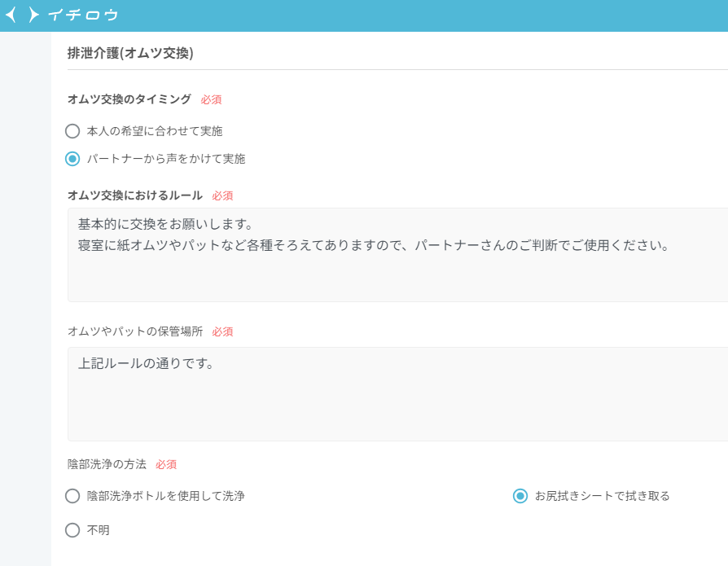Image resolution: width=728 pixels, height=566 pixels.
Task: Select 本人の希望に合わせて実施 radio button
Action: (x=72, y=131)
